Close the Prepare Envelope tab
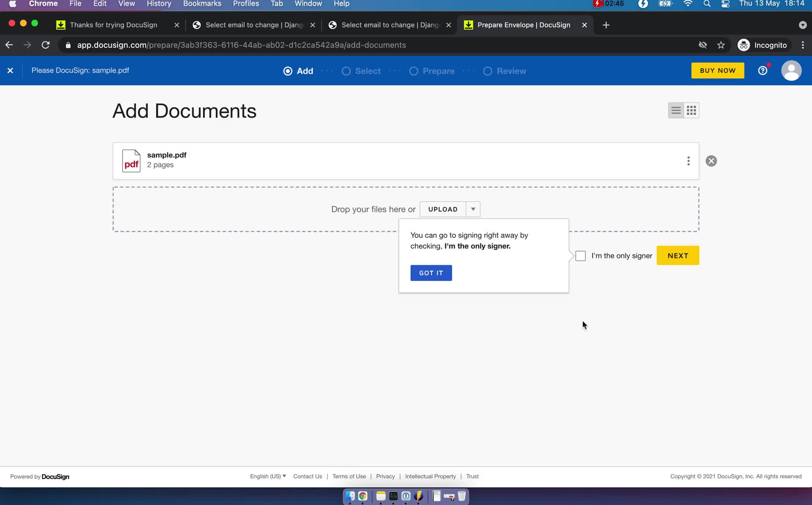Viewport: 812px width, 505px height. (x=584, y=25)
